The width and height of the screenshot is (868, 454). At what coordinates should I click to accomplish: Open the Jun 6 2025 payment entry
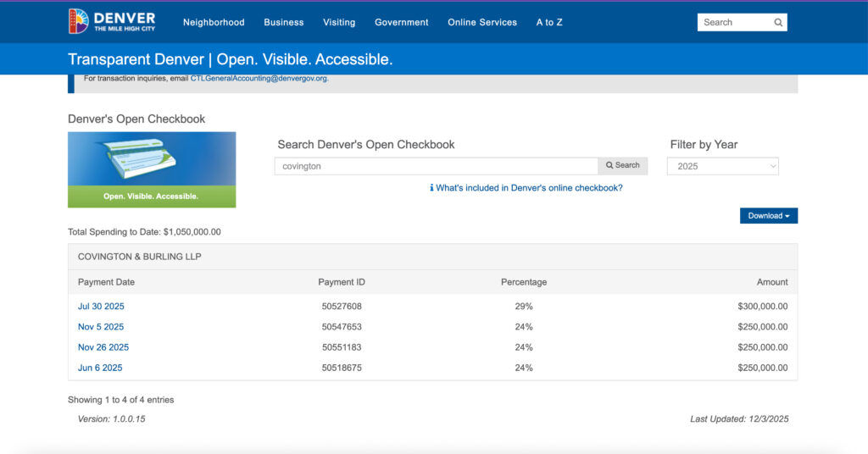pos(100,368)
